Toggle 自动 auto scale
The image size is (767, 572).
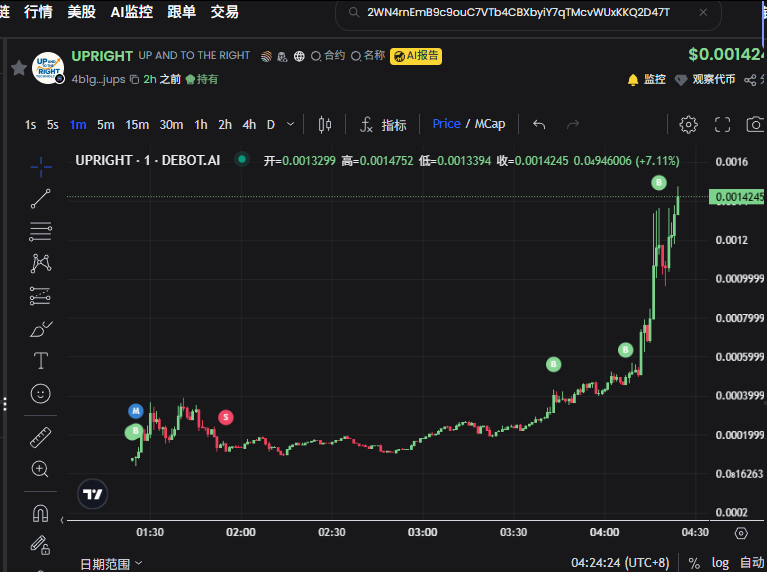(x=752, y=563)
